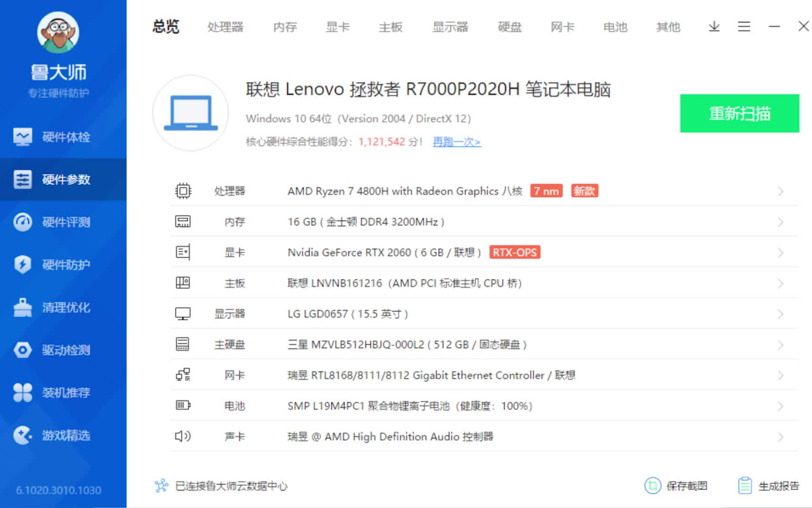Click version number 6.1020.3010.1030
Screen dimensions: 812x508
coord(59,490)
